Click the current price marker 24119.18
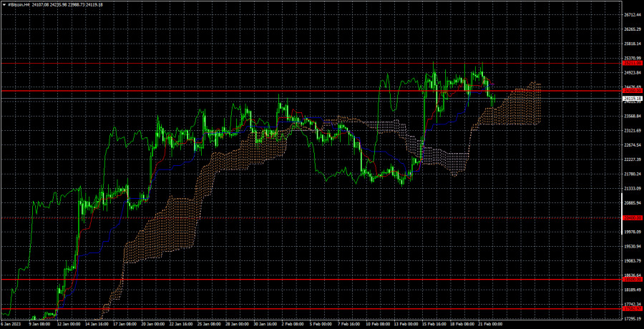 pyautogui.click(x=633, y=99)
